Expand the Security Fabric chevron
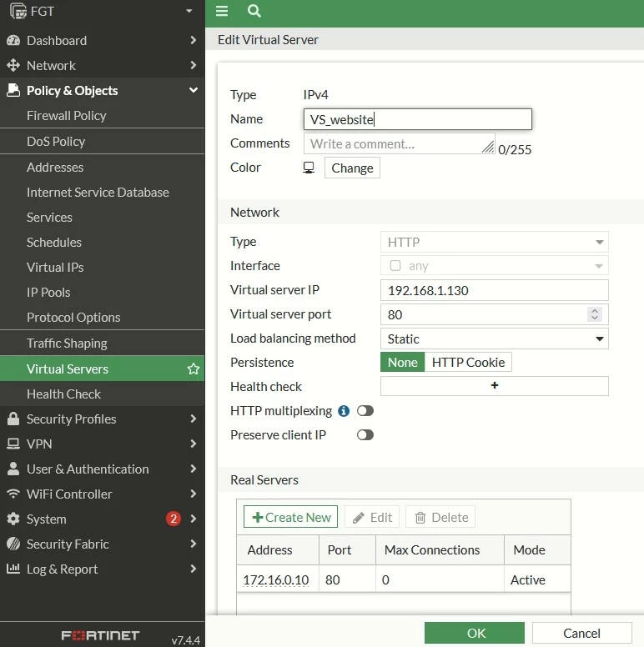 [x=193, y=544]
